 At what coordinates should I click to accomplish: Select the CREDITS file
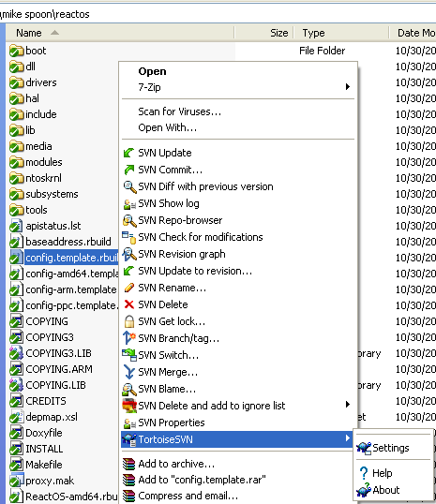tap(46, 401)
